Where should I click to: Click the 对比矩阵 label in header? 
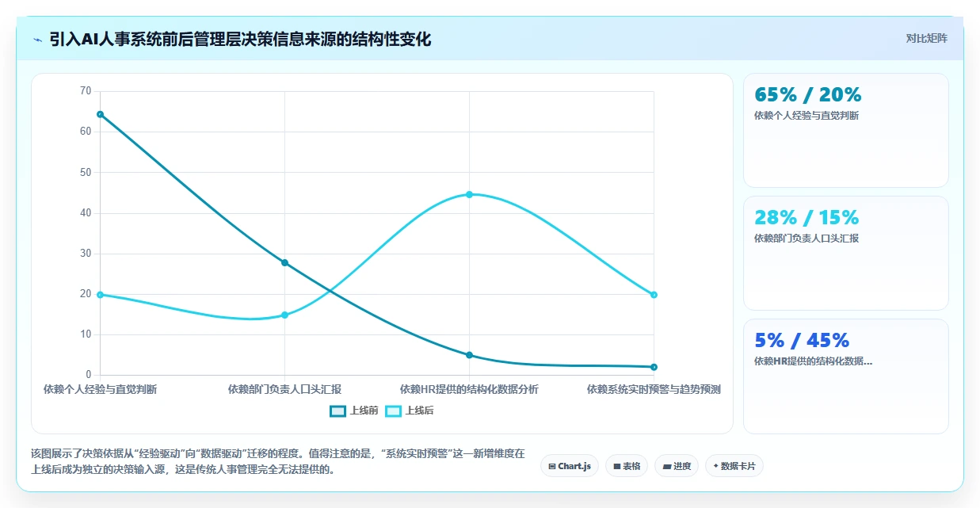(x=927, y=38)
